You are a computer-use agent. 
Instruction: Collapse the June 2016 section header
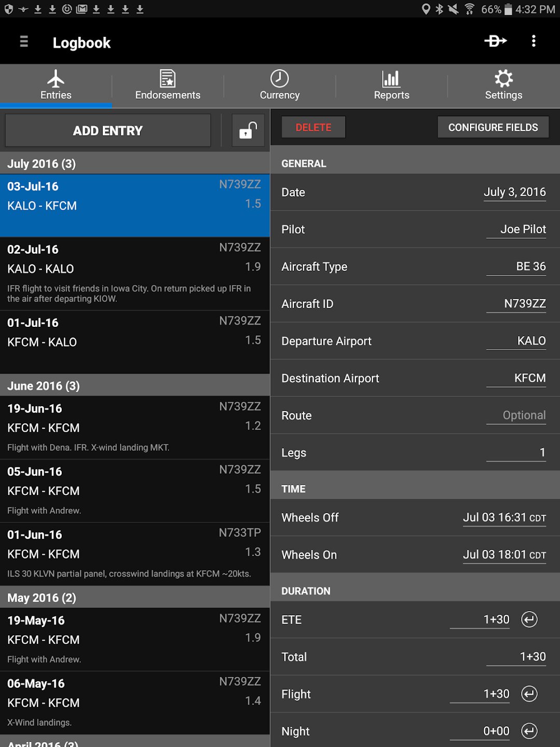[x=135, y=385]
